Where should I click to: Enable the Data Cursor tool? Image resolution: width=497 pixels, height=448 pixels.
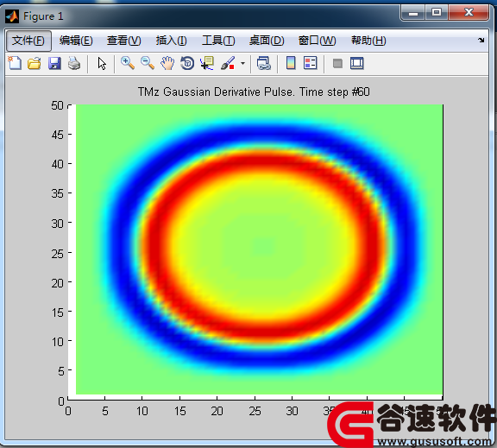pyautogui.click(x=207, y=63)
